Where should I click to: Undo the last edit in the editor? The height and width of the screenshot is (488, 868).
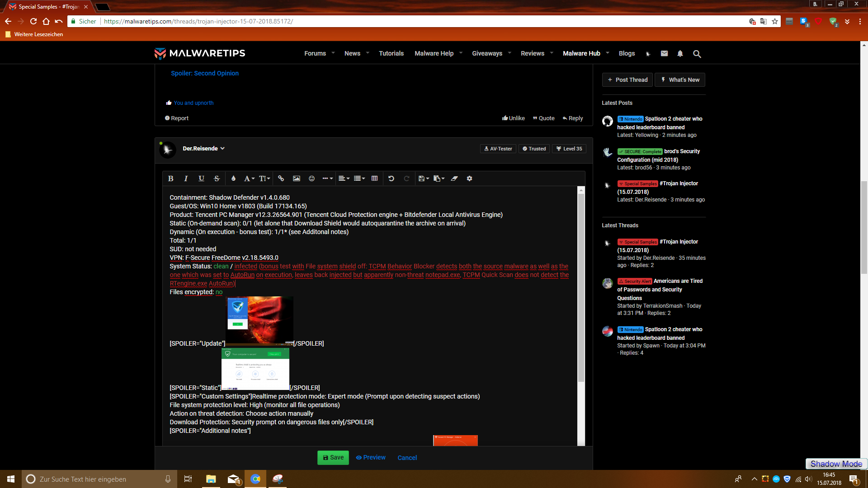point(391,178)
